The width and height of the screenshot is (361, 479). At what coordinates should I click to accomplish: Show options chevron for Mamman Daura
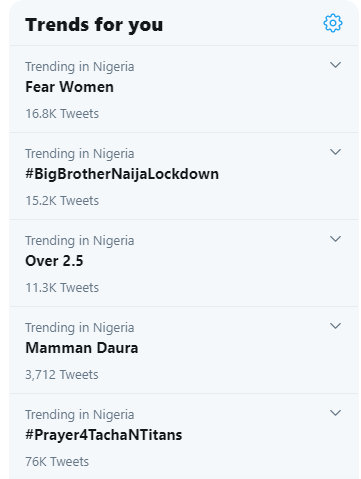coord(335,326)
